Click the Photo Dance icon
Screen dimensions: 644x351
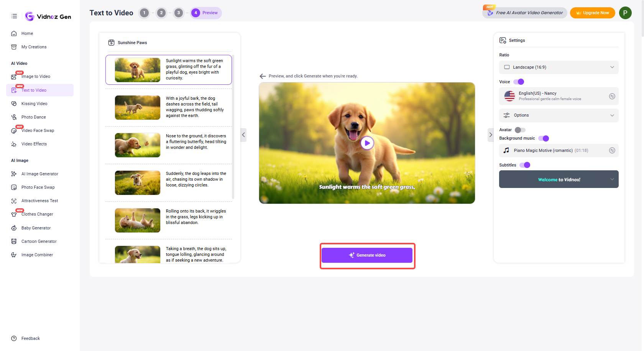[x=14, y=117]
